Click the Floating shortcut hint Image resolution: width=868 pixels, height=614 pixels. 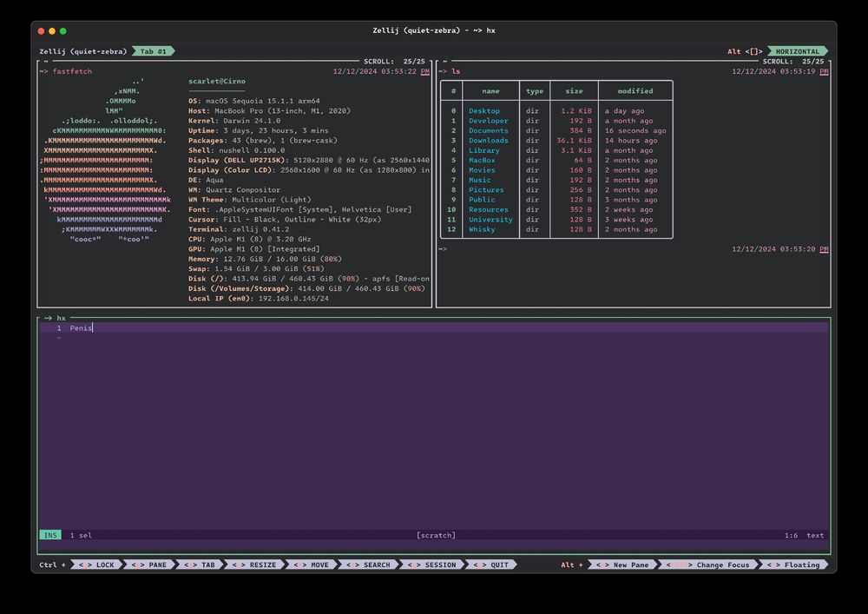tap(792, 564)
